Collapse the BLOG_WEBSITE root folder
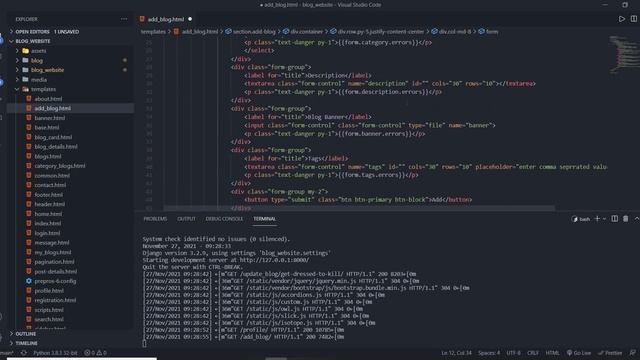This screenshot has width=640, height=360. tap(33, 41)
